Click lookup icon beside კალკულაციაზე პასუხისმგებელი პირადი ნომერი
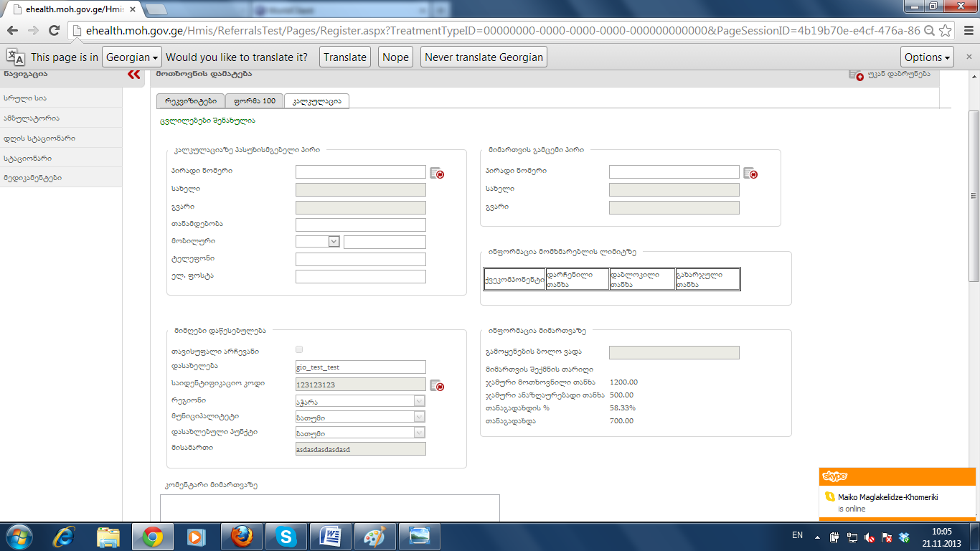This screenshot has height=551, width=980. pyautogui.click(x=437, y=173)
